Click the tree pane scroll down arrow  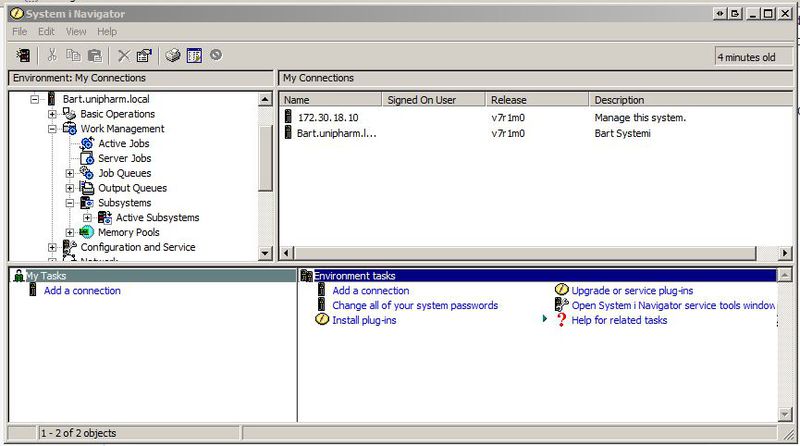pyautogui.click(x=265, y=253)
